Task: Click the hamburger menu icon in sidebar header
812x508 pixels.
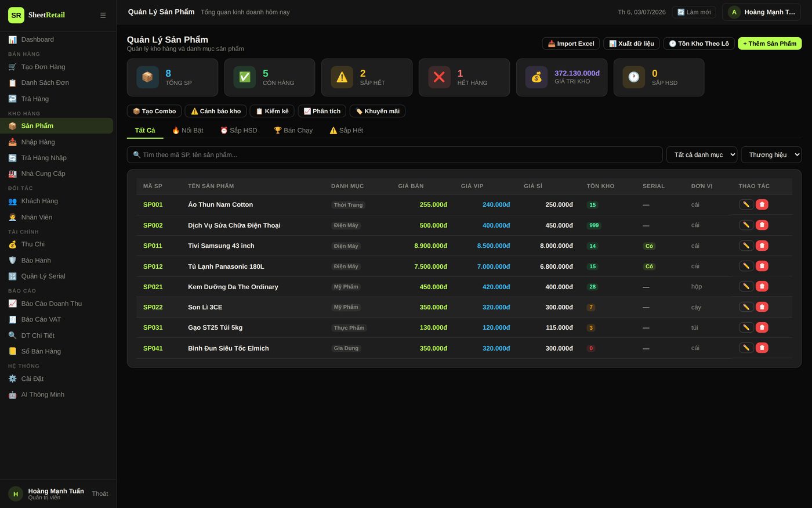Action: (103, 15)
